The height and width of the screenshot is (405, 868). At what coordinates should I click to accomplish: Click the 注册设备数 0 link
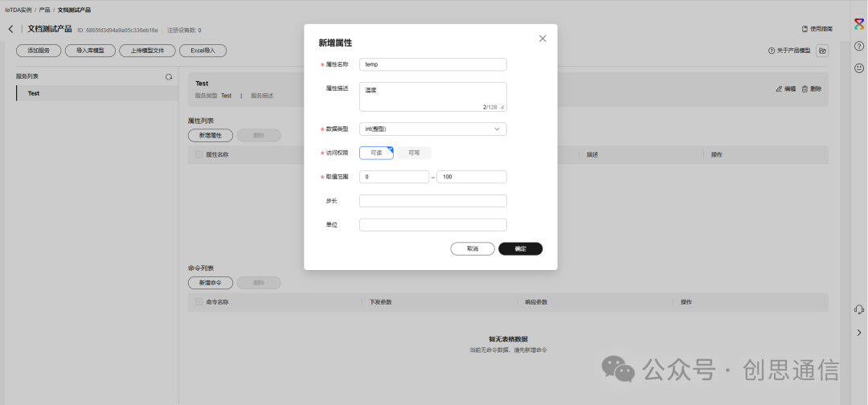point(199,30)
